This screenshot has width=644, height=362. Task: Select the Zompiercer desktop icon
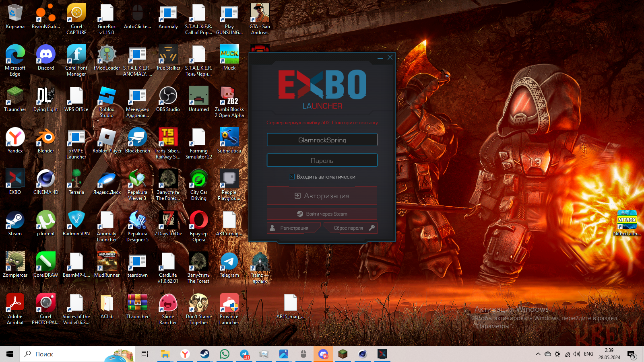click(15, 265)
